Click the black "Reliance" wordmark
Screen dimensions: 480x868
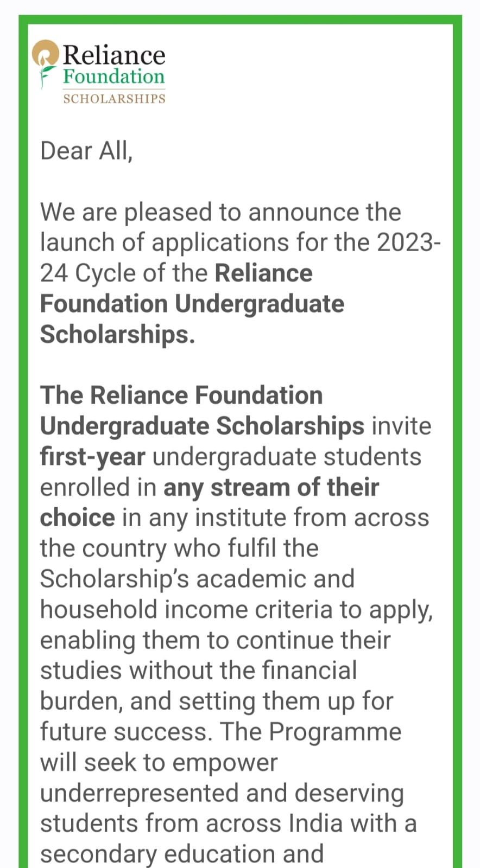coord(114,55)
